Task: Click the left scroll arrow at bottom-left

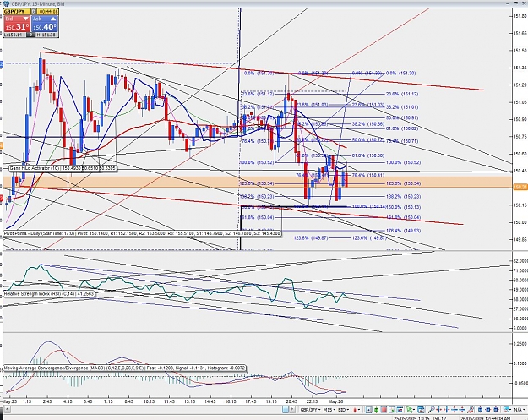Action: pyautogui.click(x=6, y=410)
